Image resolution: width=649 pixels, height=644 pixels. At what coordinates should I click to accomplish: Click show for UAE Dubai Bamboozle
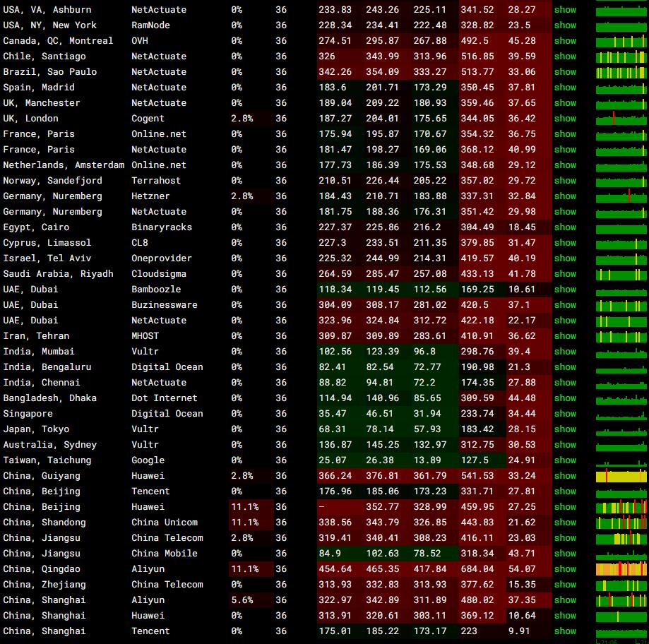coord(565,289)
